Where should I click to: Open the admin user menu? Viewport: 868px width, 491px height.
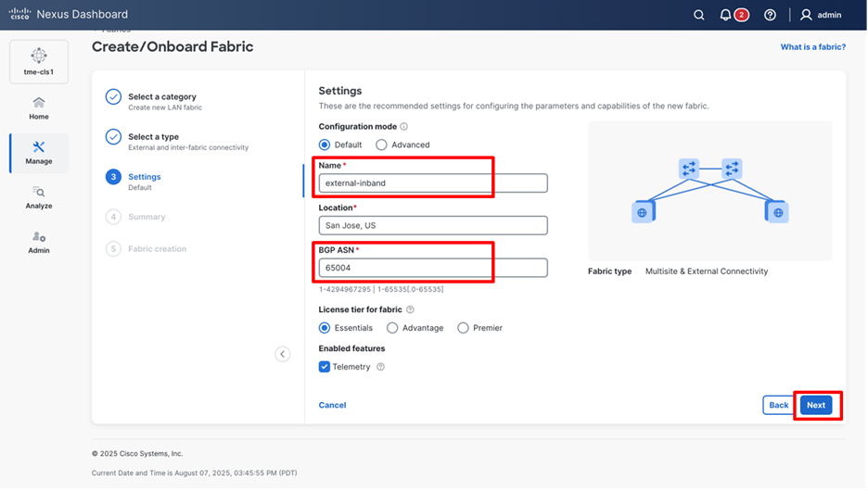click(x=821, y=15)
